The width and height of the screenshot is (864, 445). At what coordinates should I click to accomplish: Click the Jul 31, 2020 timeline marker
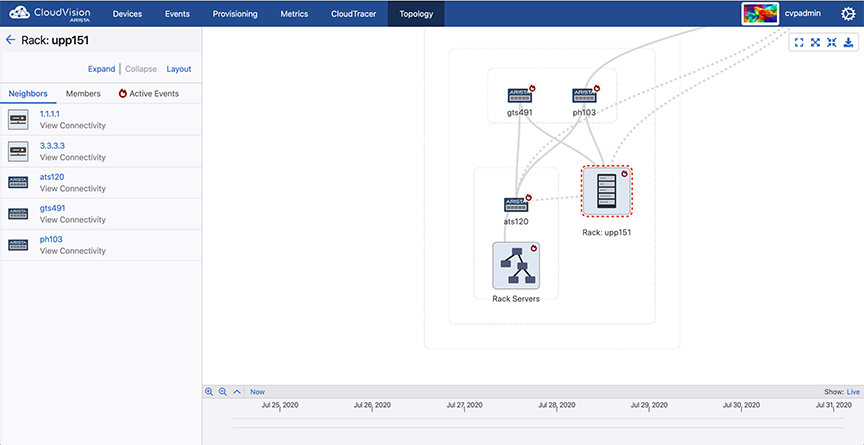click(834, 405)
